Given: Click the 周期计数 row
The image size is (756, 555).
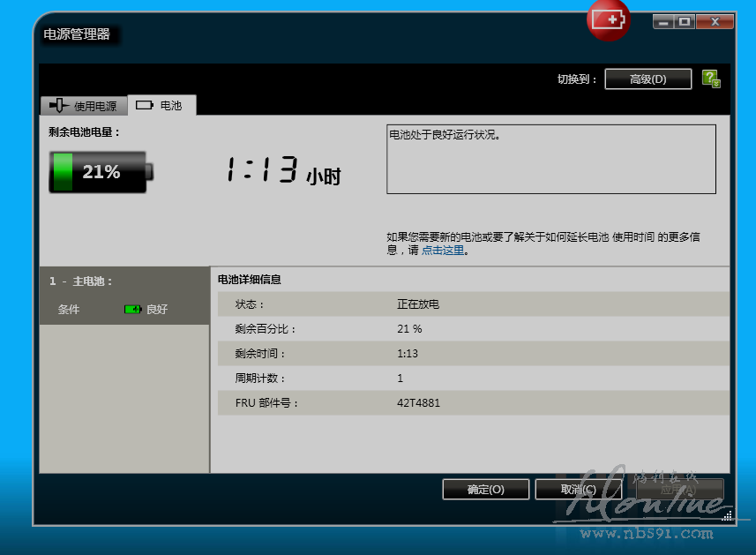Looking at the screenshot, I should coord(473,379).
